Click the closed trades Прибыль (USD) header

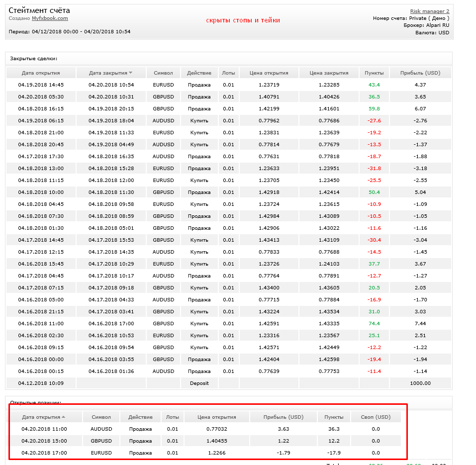(x=420, y=73)
